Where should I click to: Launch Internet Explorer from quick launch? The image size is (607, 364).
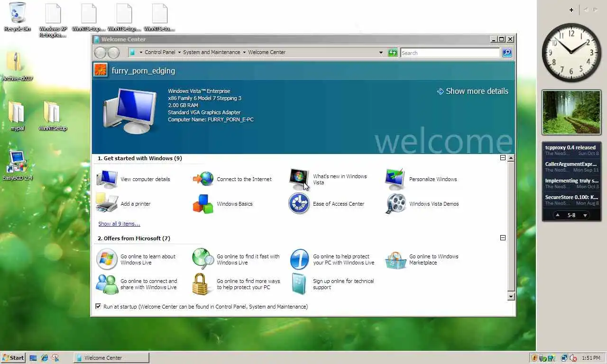coord(44,358)
